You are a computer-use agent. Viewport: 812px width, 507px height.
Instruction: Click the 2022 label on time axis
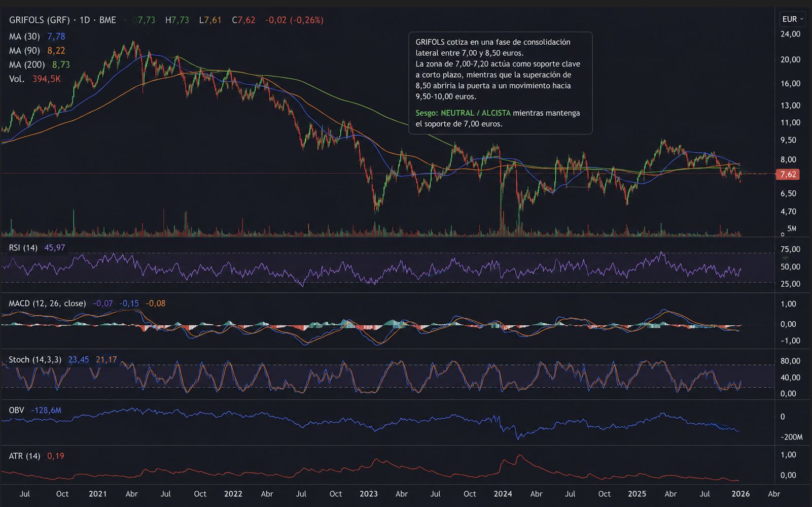(233, 494)
